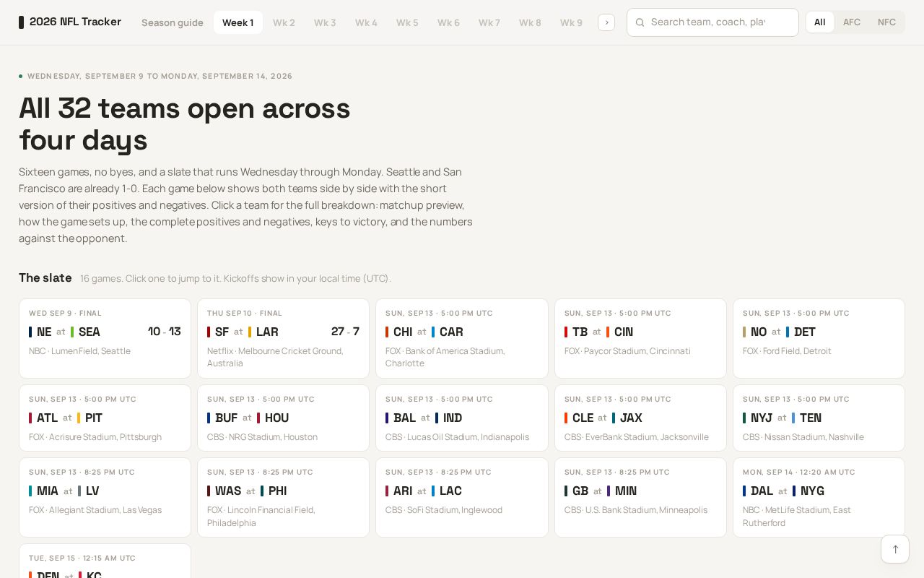View the WAS at PHI game card
Image resolution: width=924 pixels, height=578 pixels.
coord(283,497)
